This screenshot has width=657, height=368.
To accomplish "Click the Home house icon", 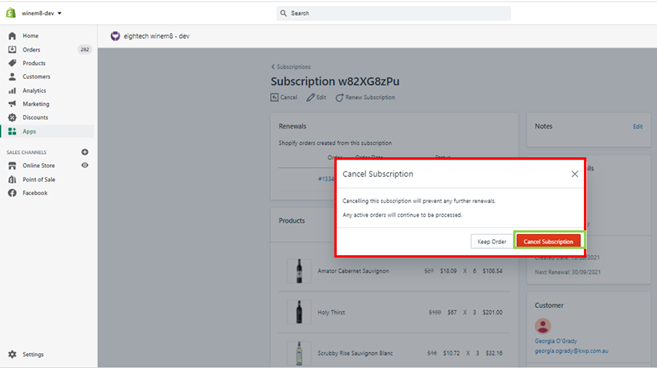I will tap(12, 36).
